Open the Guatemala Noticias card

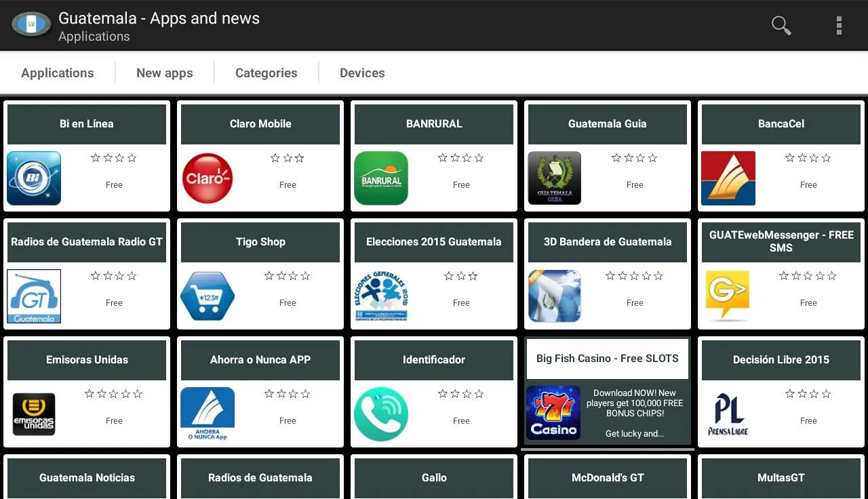click(87, 477)
